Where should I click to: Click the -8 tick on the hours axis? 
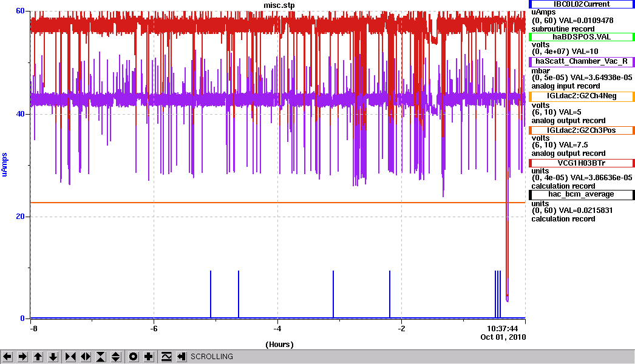[x=33, y=328]
